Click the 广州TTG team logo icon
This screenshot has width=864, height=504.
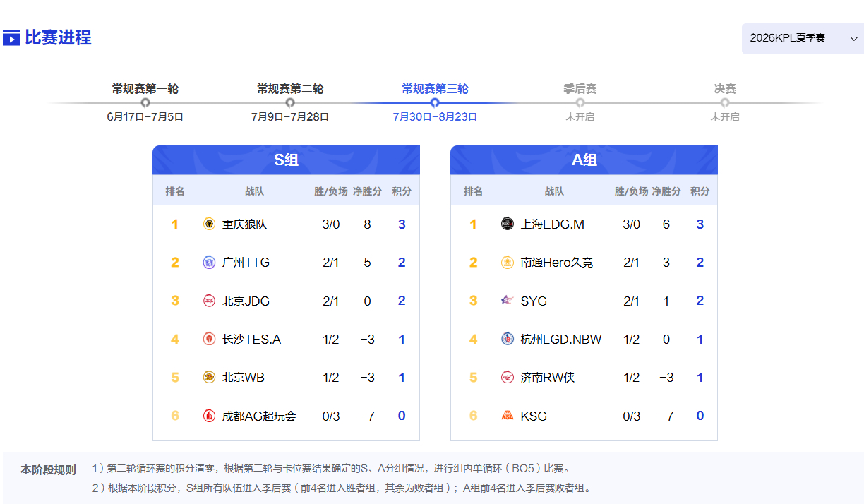coord(209,263)
